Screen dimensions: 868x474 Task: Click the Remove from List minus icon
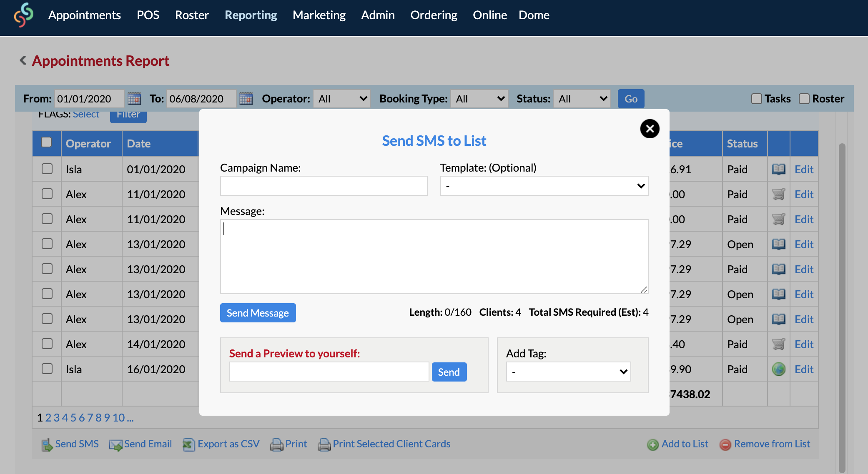725,444
